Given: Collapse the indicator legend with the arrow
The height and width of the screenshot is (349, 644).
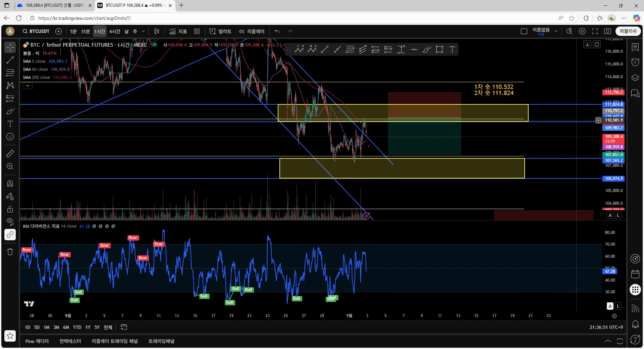Looking at the screenshot, I should 28,86.
